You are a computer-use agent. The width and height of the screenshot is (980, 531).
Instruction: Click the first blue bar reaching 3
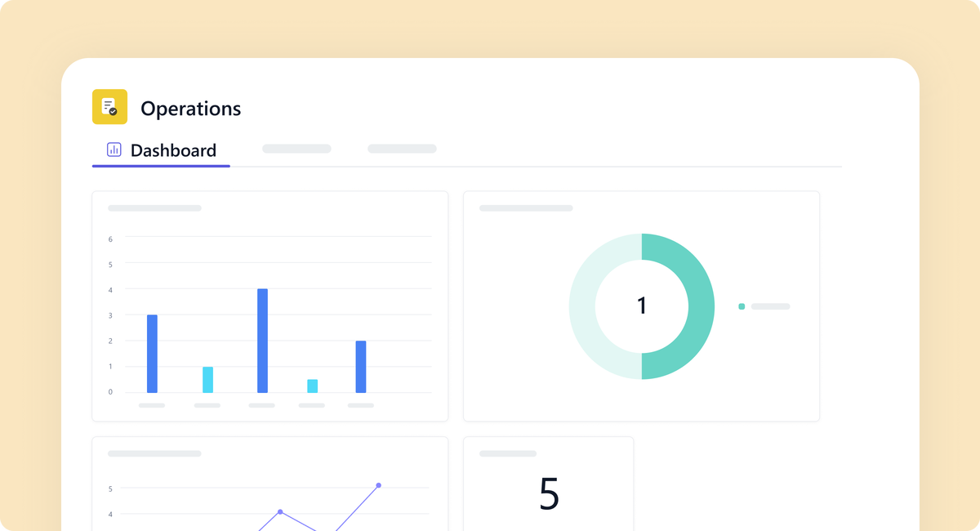[x=152, y=354]
